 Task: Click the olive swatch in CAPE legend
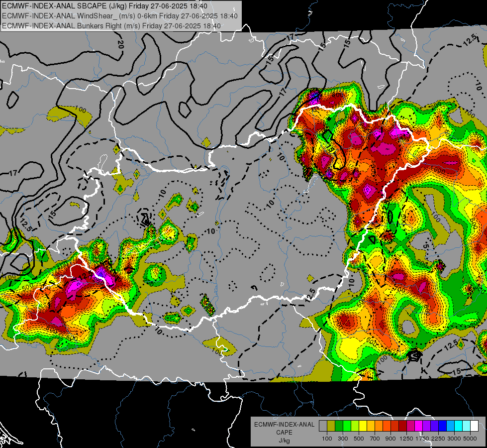[x=331, y=426]
